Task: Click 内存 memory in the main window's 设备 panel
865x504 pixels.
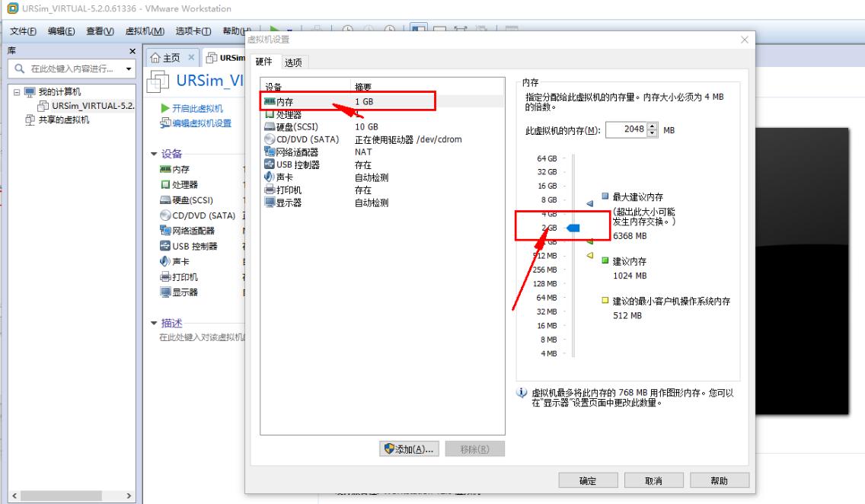Action: (175, 169)
